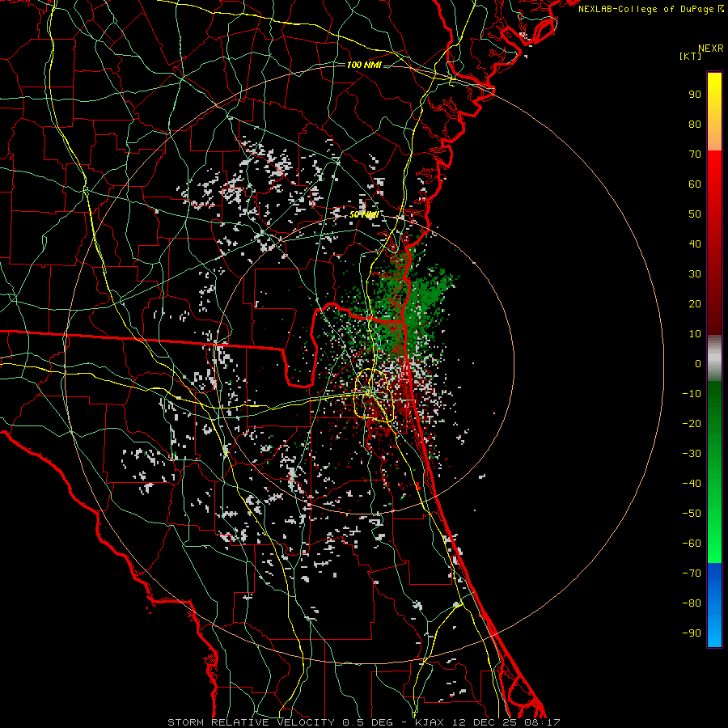Click the -50 value on velocity scale
The image size is (728, 728).
(692, 514)
